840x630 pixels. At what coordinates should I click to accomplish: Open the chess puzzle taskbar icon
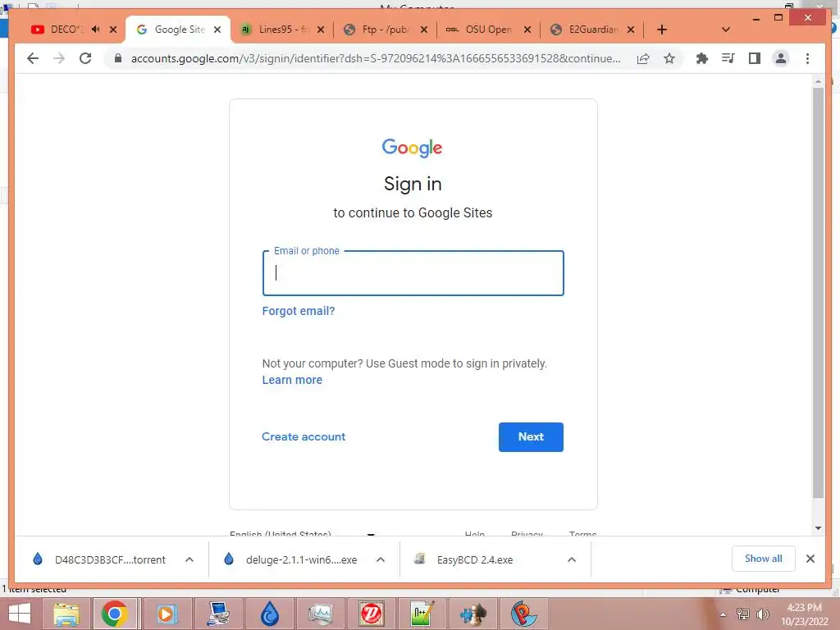tap(473, 614)
